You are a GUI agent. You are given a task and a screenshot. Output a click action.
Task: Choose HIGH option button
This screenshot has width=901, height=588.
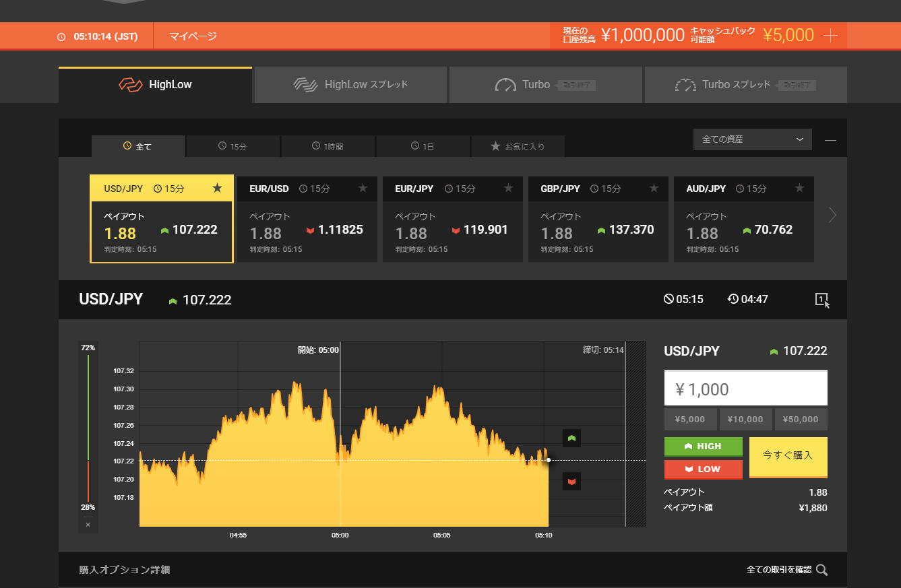pos(703,447)
